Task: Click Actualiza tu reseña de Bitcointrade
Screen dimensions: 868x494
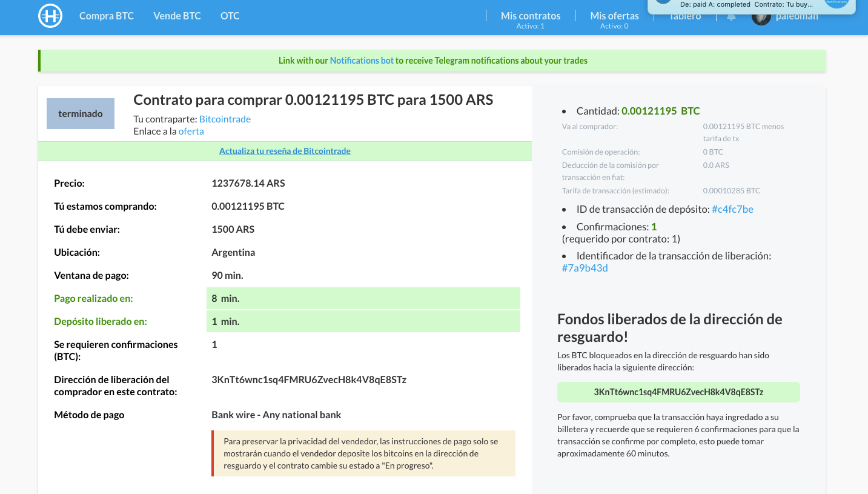Action: point(285,151)
